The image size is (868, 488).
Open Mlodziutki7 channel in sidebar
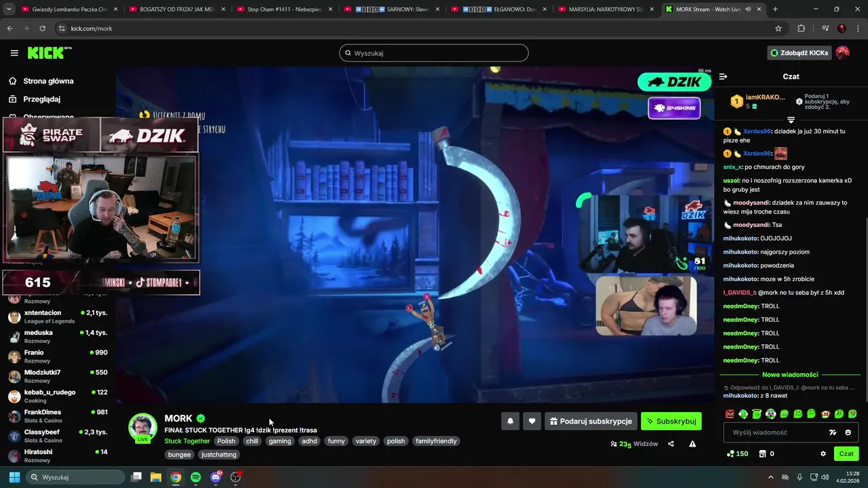click(x=58, y=376)
